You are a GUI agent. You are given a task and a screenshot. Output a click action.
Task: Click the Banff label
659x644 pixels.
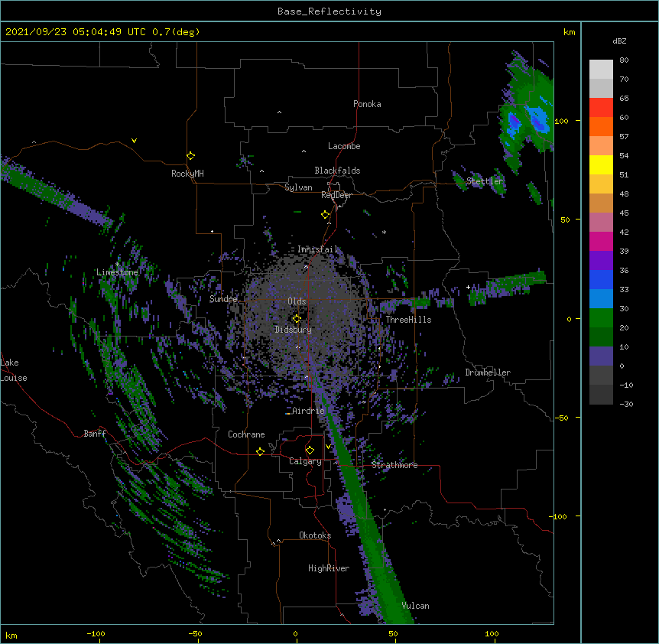(95, 434)
